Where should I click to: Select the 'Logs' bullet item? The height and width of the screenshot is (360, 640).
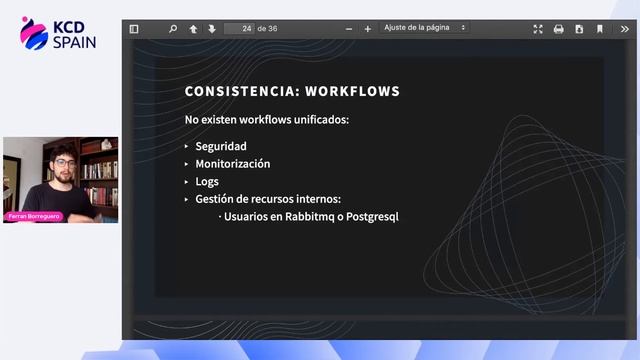(x=207, y=182)
